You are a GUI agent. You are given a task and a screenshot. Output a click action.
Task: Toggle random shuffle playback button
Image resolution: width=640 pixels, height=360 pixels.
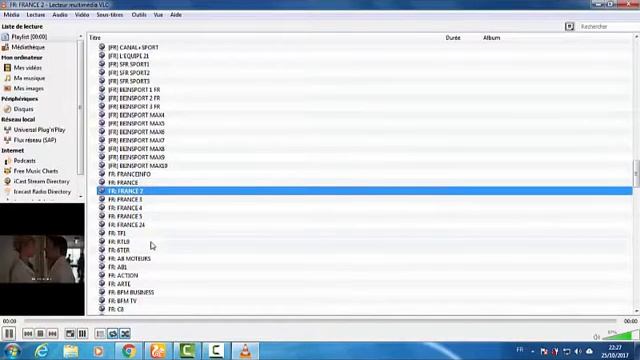point(125,334)
